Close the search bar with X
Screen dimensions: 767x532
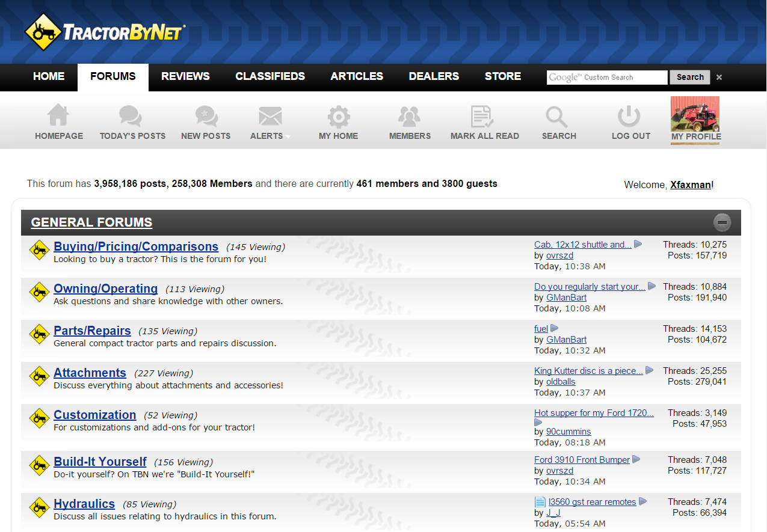pyautogui.click(x=719, y=78)
